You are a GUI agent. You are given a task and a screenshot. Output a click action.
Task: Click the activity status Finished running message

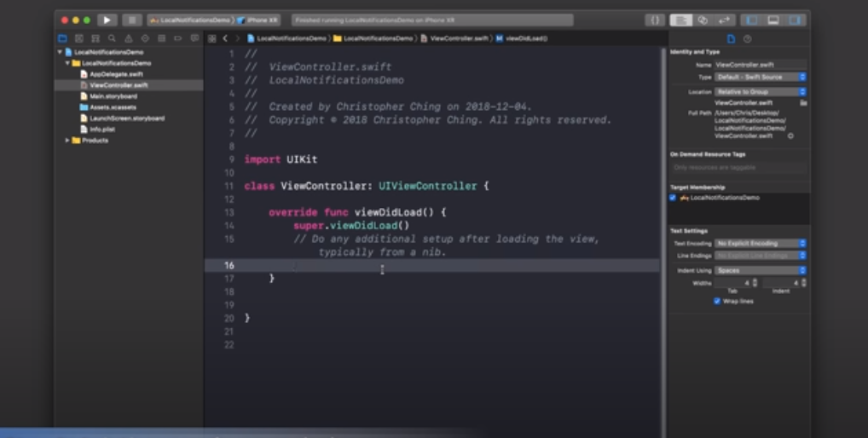[x=432, y=20]
